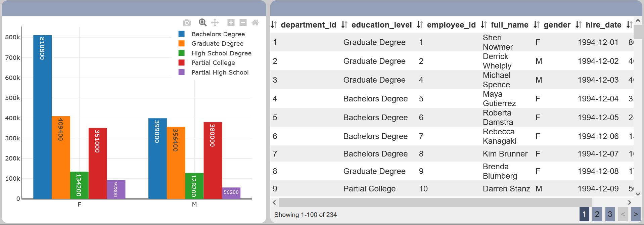
Task: Click the horizontal scrollbar right arrow
Action: (630, 202)
